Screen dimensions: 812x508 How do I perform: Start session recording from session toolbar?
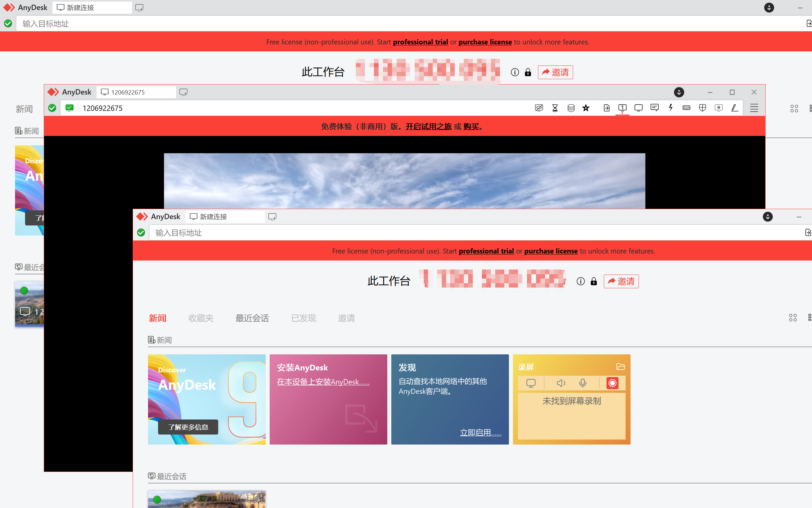pos(718,108)
